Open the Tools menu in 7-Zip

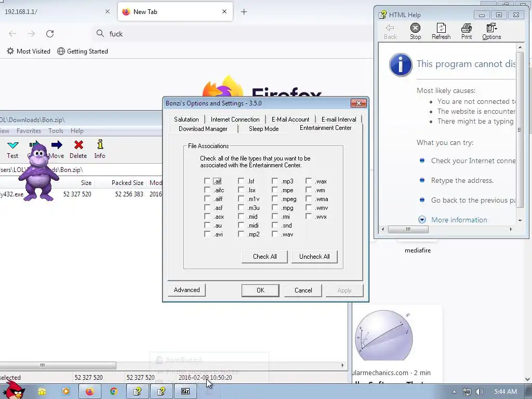click(56, 130)
